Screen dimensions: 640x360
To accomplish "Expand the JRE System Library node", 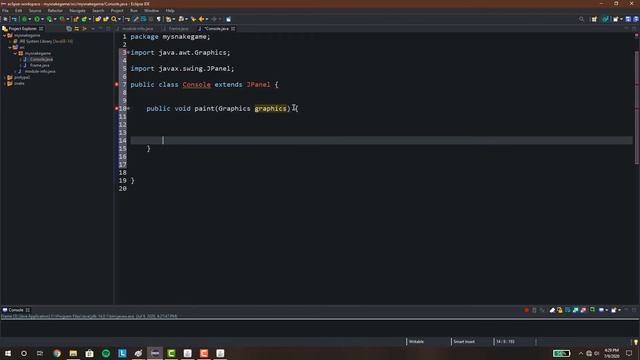I will pos(10,41).
